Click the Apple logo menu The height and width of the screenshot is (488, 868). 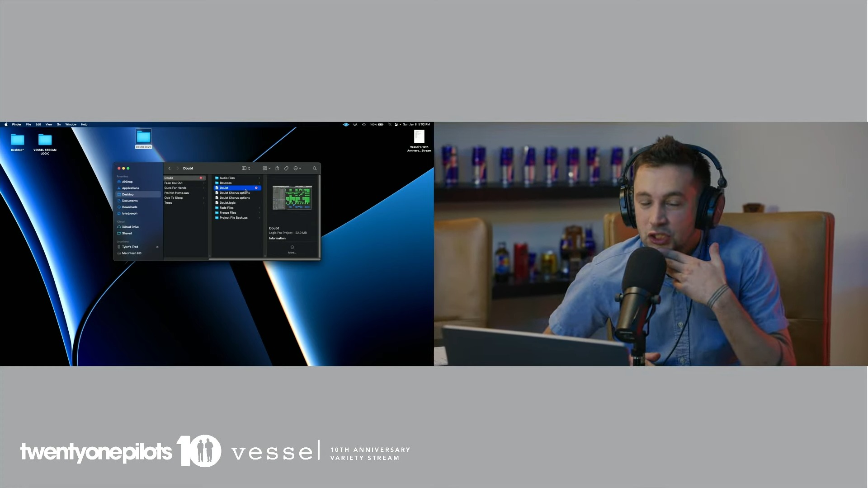pyautogui.click(x=6, y=124)
